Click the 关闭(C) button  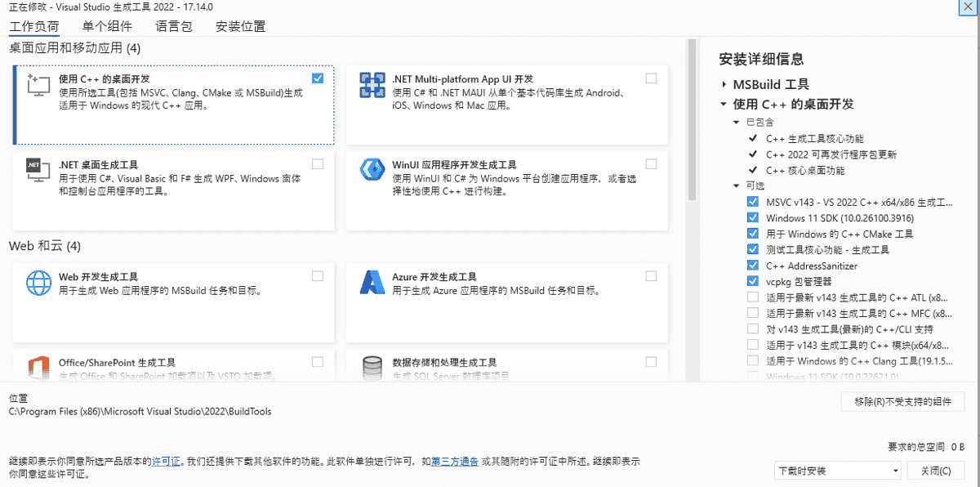[935, 471]
